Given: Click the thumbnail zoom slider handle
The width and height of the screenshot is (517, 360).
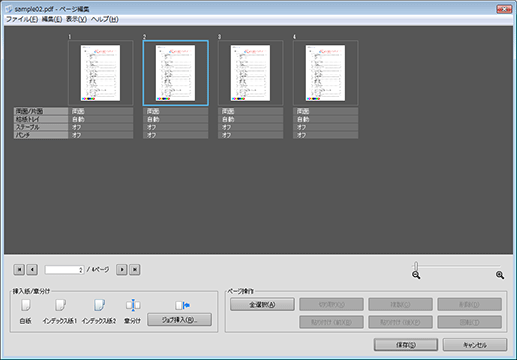Looking at the screenshot, I should coord(416,266).
